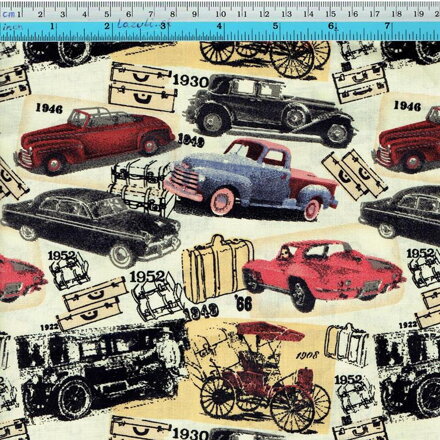The image size is (440, 440).
Task: Select the stacked trunks beside the 1930 label
Action: [143, 86]
